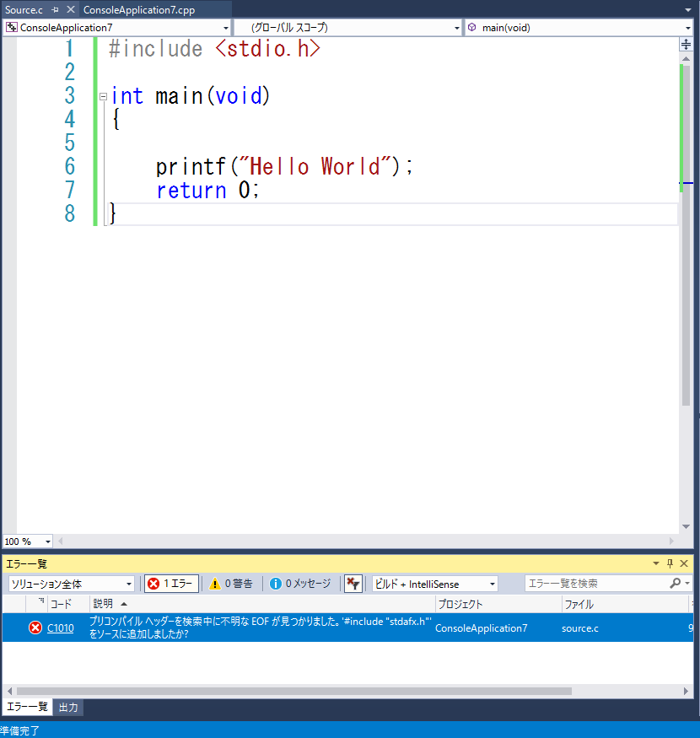The width and height of the screenshot is (700, 738).
Task: Open error code C1010 help link
Action: (x=60, y=628)
